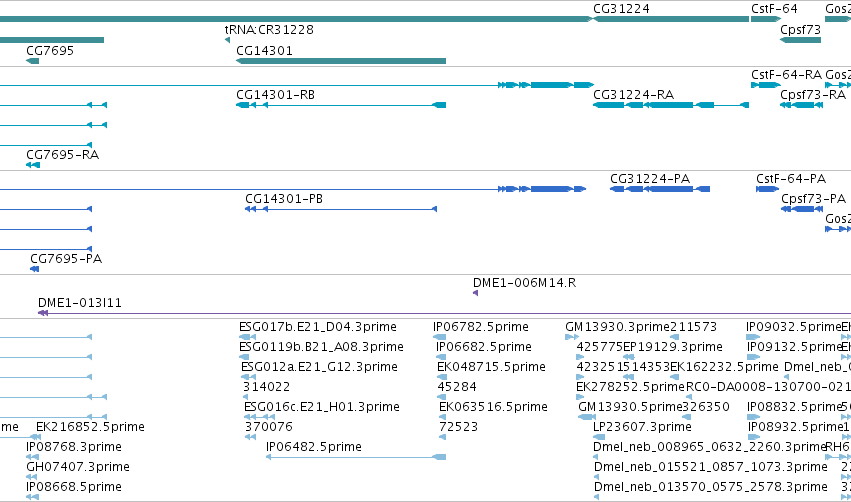Click the tRNA:CR31228 arrow marker
This screenshot has width=851, height=502.
coord(227,40)
